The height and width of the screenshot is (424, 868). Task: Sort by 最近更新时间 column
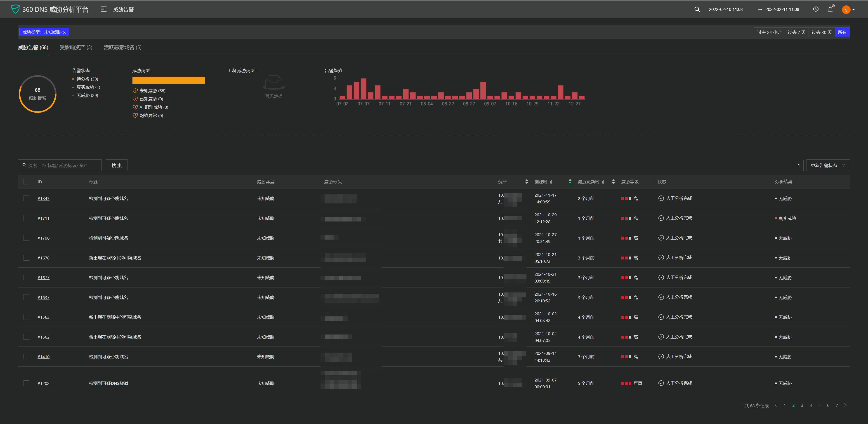coord(613,182)
